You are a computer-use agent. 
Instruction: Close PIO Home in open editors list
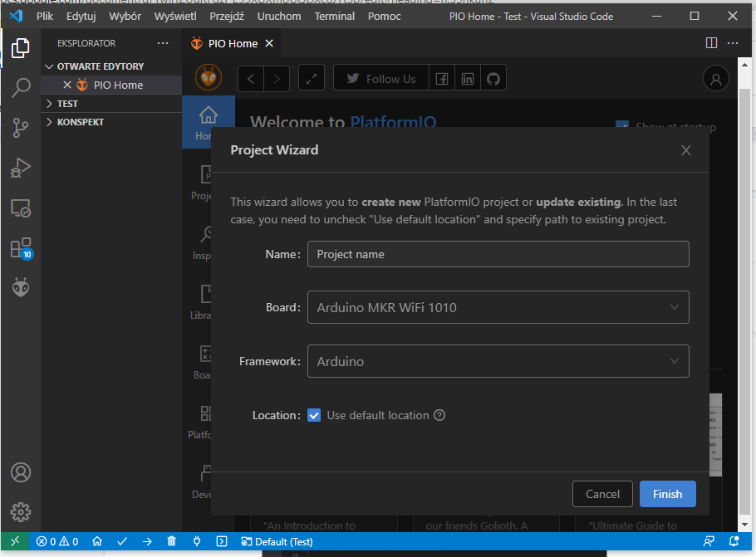[x=67, y=85]
